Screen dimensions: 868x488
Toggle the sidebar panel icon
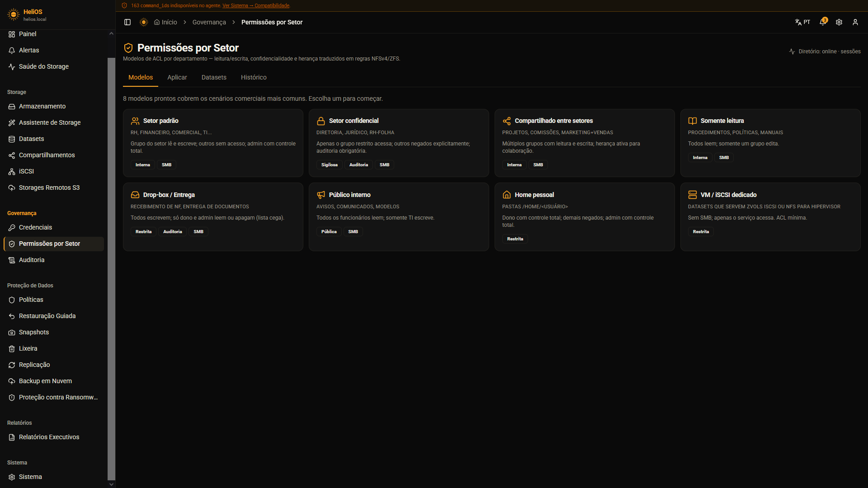(127, 22)
